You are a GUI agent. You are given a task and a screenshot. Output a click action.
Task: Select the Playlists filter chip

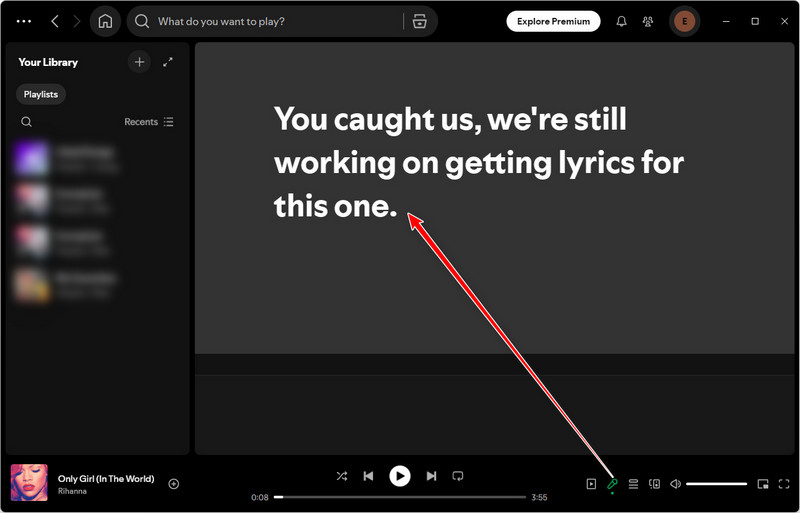[x=41, y=94]
